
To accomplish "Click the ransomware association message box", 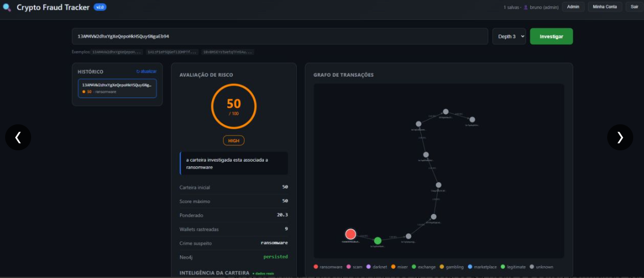I will [x=234, y=163].
